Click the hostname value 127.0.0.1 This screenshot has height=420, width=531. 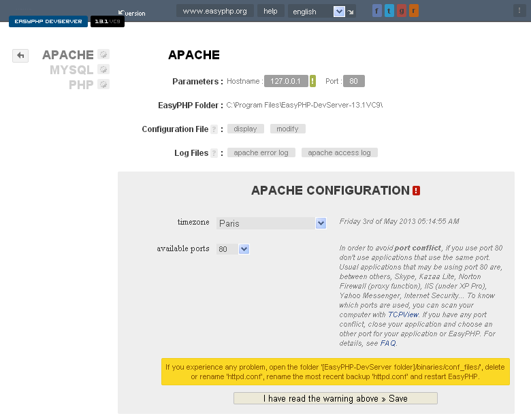click(286, 81)
